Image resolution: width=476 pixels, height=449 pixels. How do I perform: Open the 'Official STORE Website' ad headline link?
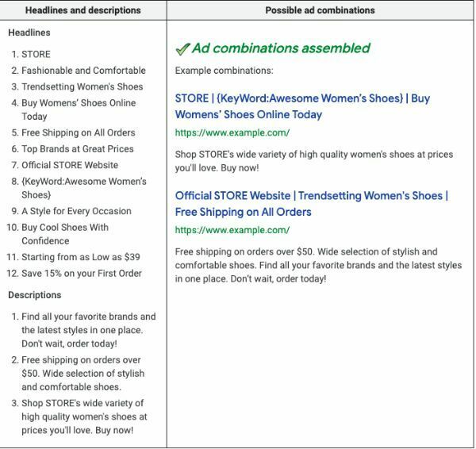pyautogui.click(x=311, y=204)
